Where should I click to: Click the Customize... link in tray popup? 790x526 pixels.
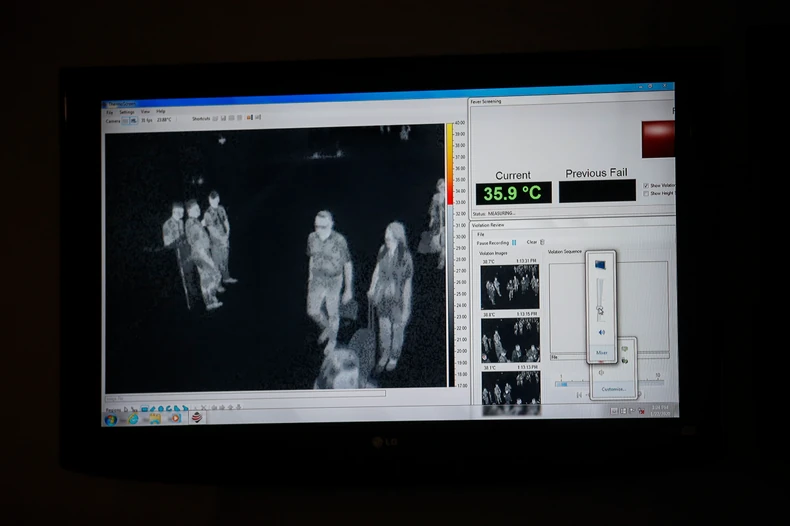[613, 389]
